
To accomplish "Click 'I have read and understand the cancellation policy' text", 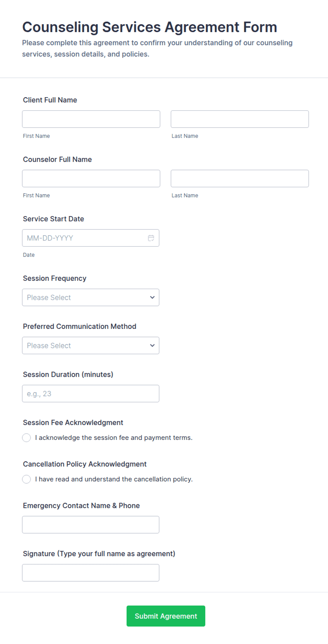I will point(114,479).
